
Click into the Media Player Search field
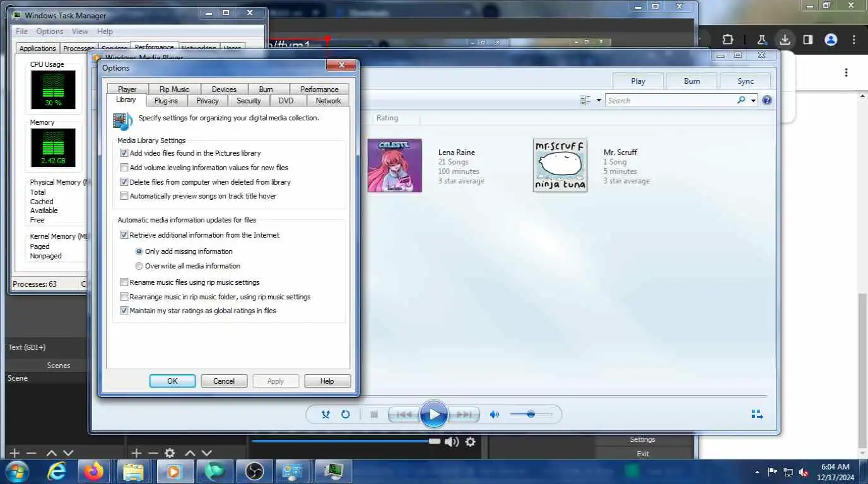(x=670, y=100)
